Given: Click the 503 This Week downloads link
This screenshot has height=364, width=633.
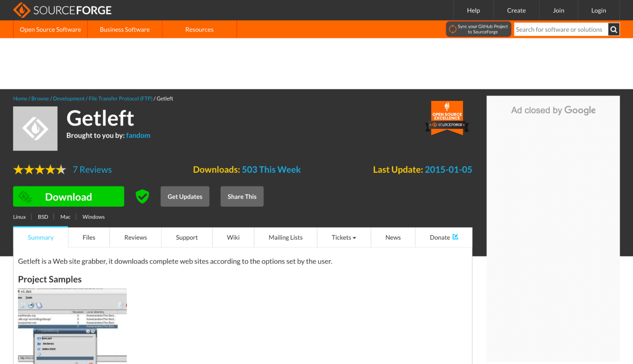Looking at the screenshot, I should tap(271, 170).
